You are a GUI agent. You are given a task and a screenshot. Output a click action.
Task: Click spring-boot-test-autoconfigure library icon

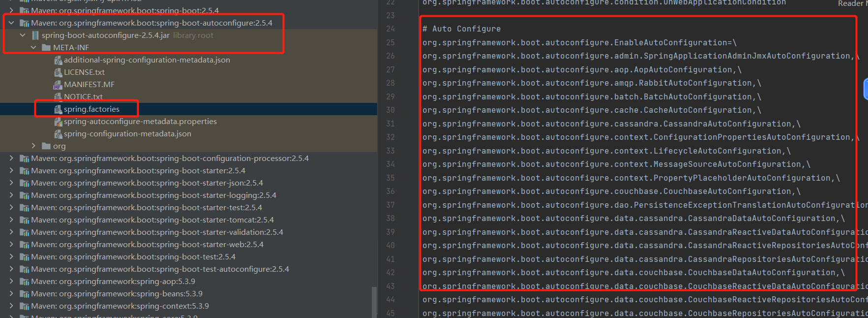point(24,269)
